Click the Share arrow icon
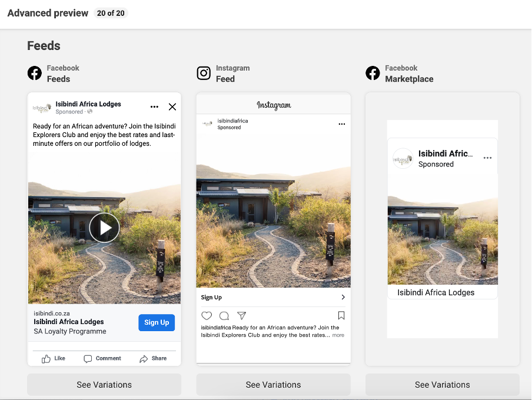The height and width of the screenshot is (400, 532). click(144, 359)
